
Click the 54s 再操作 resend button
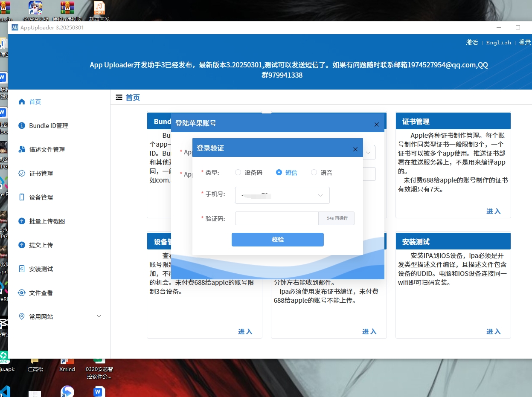pyautogui.click(x=337, y=218)
